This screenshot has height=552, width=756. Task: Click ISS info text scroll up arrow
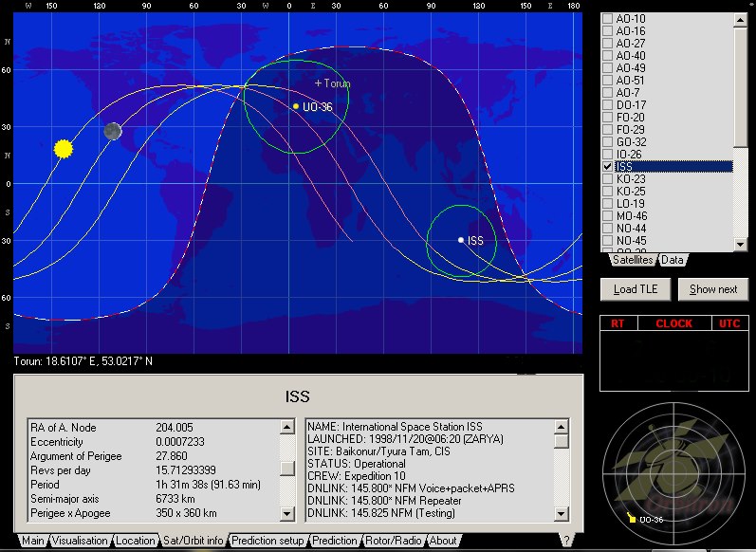561,427
